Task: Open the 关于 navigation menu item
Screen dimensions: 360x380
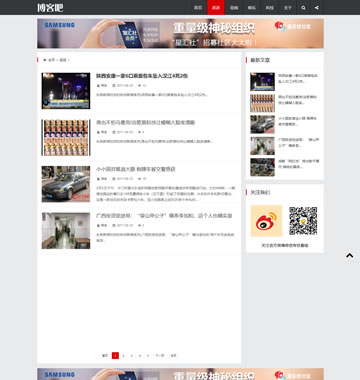Action: pyautogui.click(x=288, y=8)
